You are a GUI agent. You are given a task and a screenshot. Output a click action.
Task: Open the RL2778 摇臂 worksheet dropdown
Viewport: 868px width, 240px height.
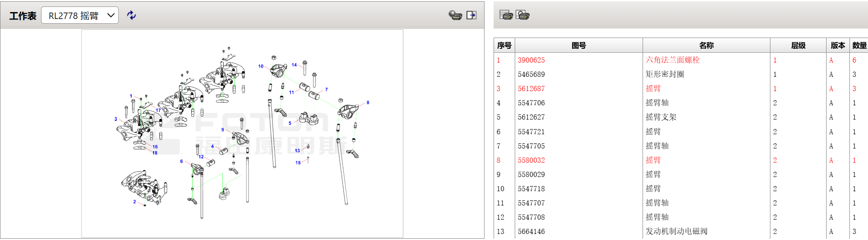pos(80,16)
